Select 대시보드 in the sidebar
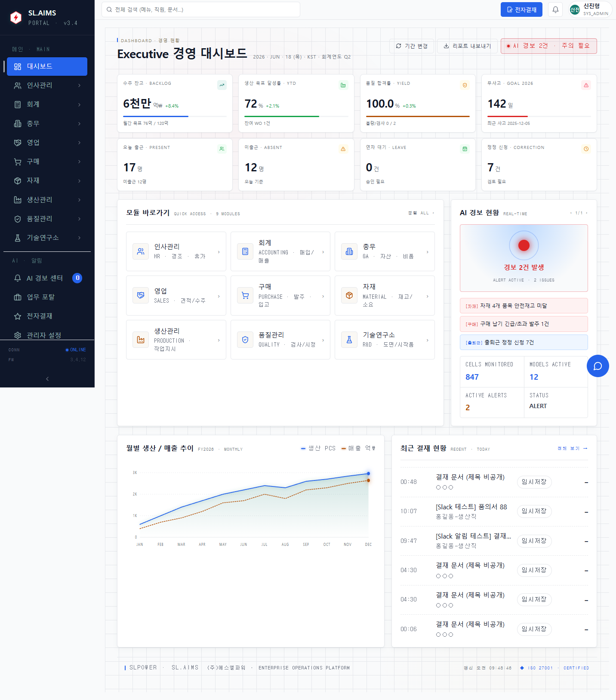616x700 pixels. (x=47, y=66)
